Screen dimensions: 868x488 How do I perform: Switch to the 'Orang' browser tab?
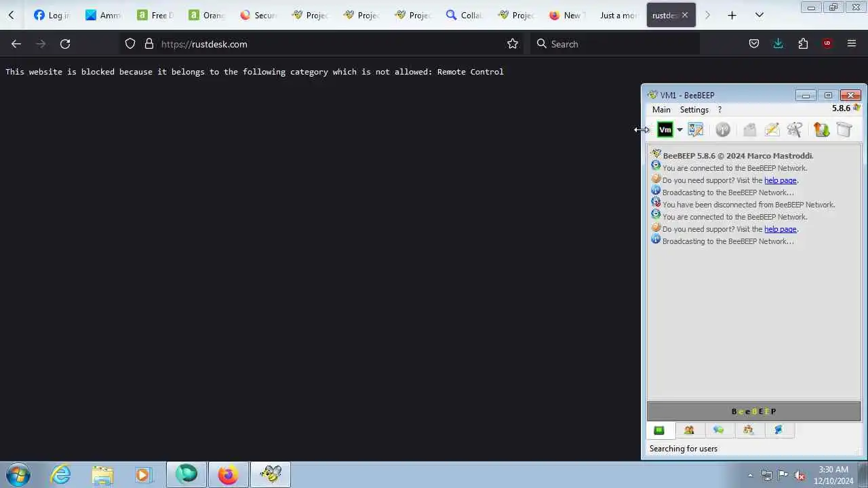pyautogui.click(x=206, y=15)
